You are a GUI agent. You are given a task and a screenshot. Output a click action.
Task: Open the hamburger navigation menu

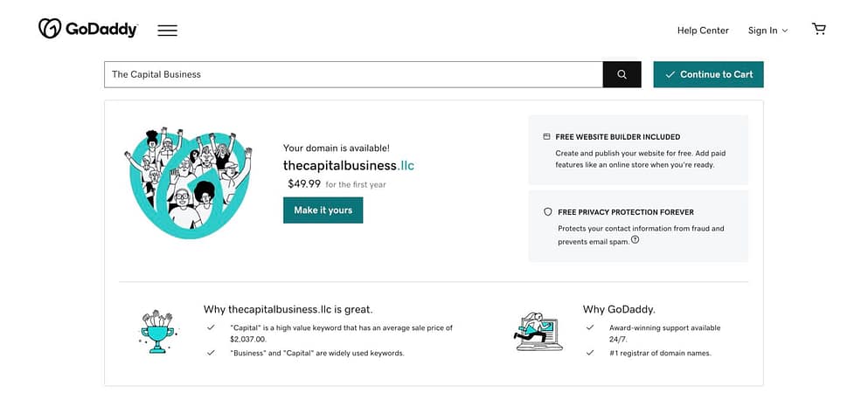[x=167, y=31]
